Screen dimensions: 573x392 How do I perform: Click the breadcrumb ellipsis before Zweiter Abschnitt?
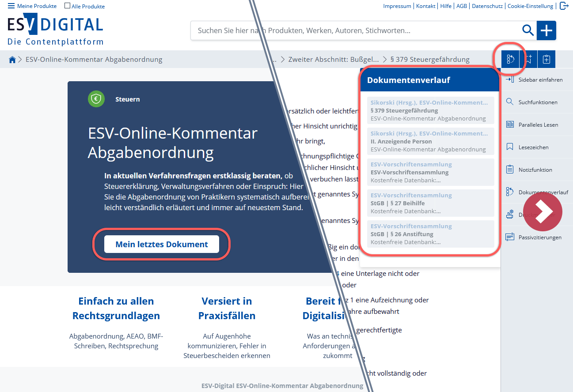(275, 60)
